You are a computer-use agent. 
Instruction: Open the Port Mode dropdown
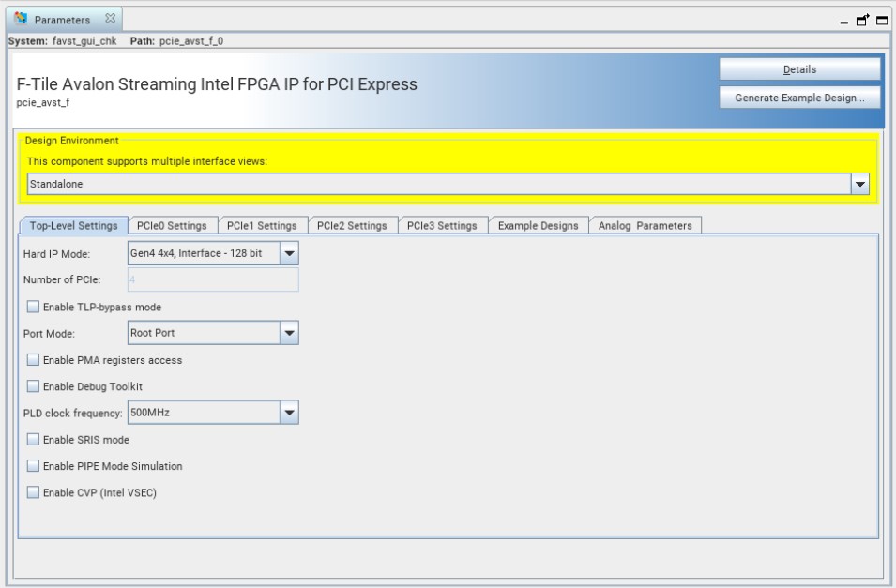pyautogui.click(x=289, y=333)
